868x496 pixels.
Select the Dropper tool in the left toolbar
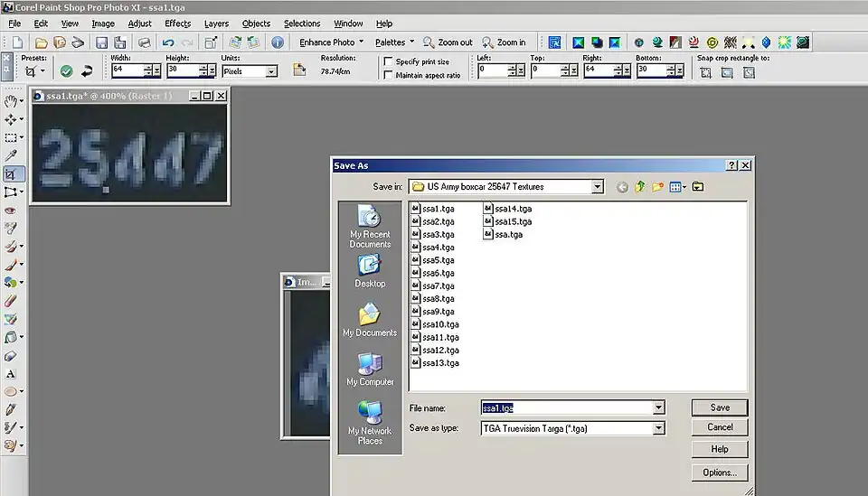(x=11, y=155)
